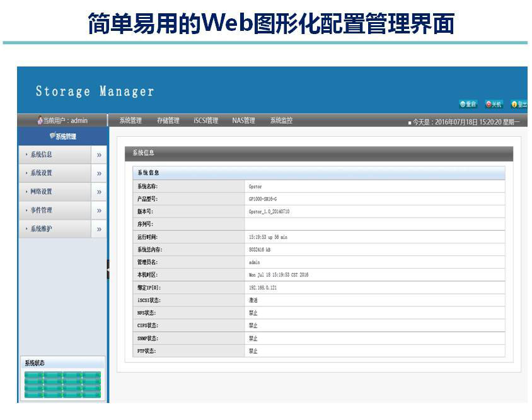Expand the 系统信息 double-chevron arrow
The image size is (532, 420).
click(x=99, y=155)
